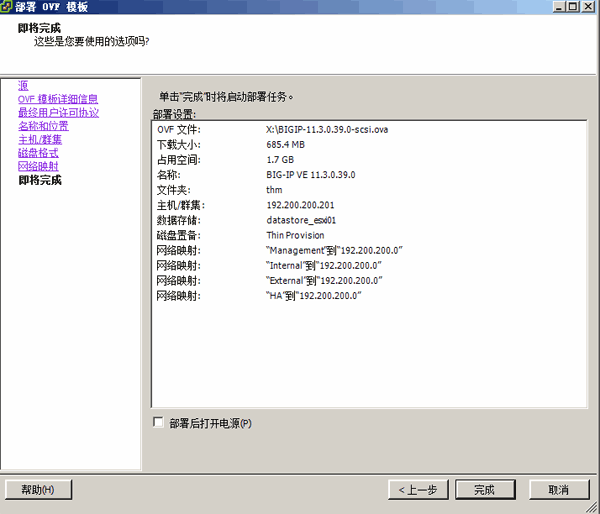Close the 部署 OVF 模板 window
The width and height of the screenshot is (600, 514).
(x=588, y=7)
